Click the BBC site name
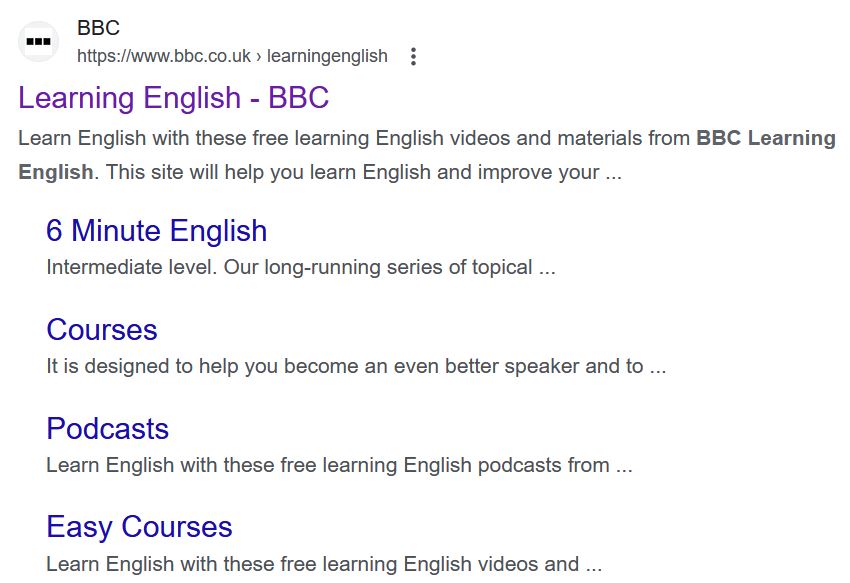The image size is (850, 583). pyautogui.click(x=98, y=29)
